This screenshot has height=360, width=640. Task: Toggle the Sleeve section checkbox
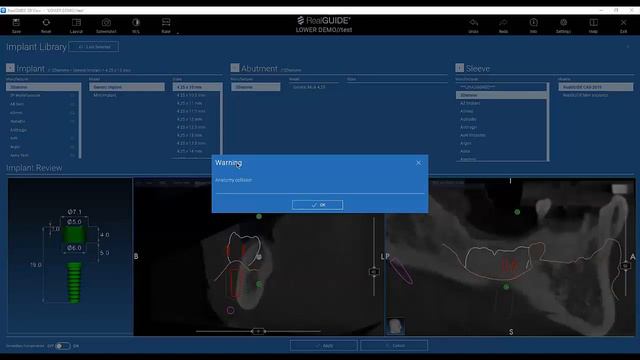(x=460, y=68)
